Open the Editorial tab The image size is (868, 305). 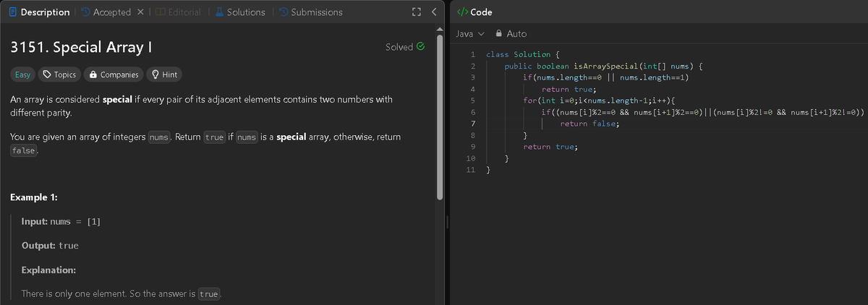(x=179, y=12)
